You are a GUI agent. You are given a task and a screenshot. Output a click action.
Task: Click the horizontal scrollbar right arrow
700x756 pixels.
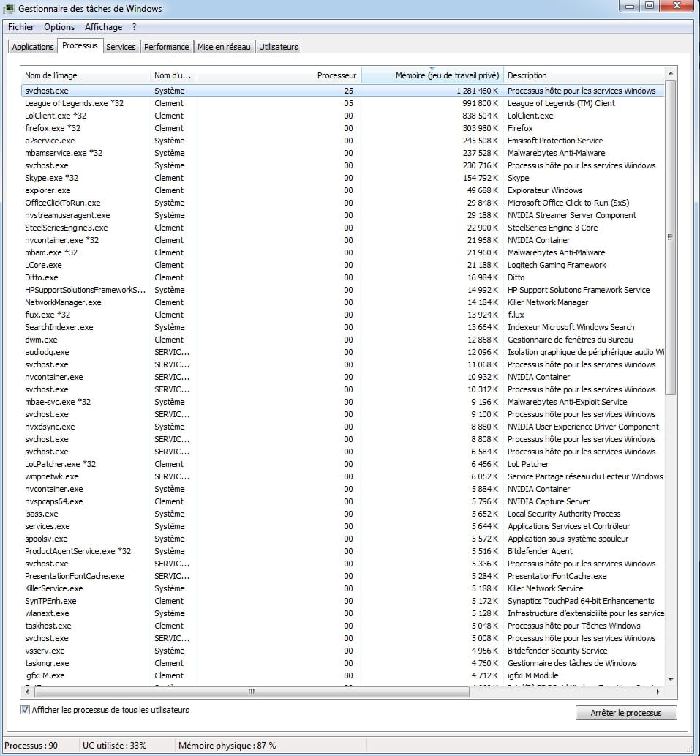657,691
